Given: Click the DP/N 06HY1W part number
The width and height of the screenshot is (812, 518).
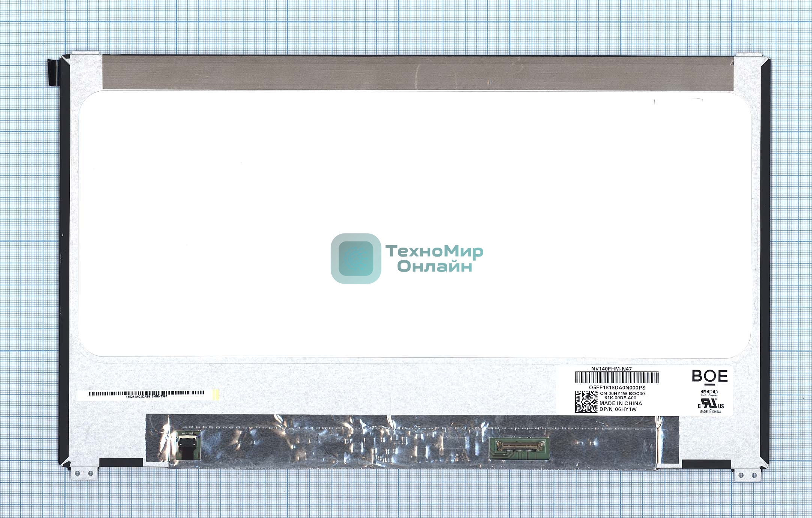Looking at the screenshot, I should pos(618,409).
